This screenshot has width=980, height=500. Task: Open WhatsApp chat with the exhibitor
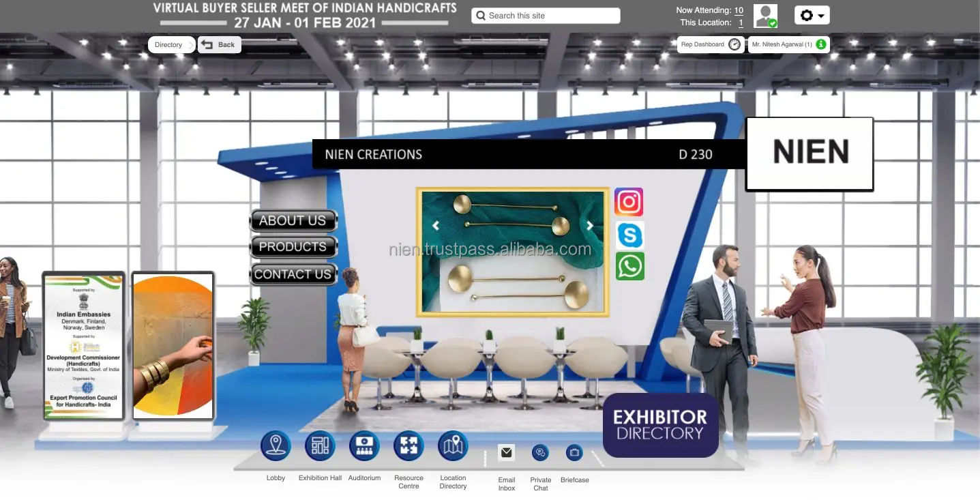coord(629,266)
